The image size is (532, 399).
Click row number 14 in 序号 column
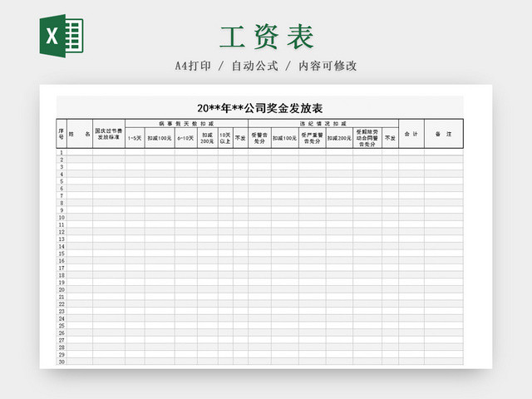(62, 246)
